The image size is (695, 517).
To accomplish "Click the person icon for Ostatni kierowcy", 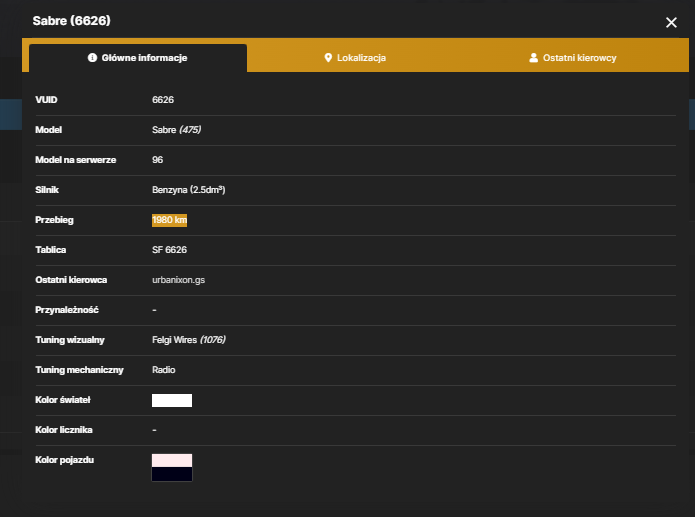I will [534, 58].
